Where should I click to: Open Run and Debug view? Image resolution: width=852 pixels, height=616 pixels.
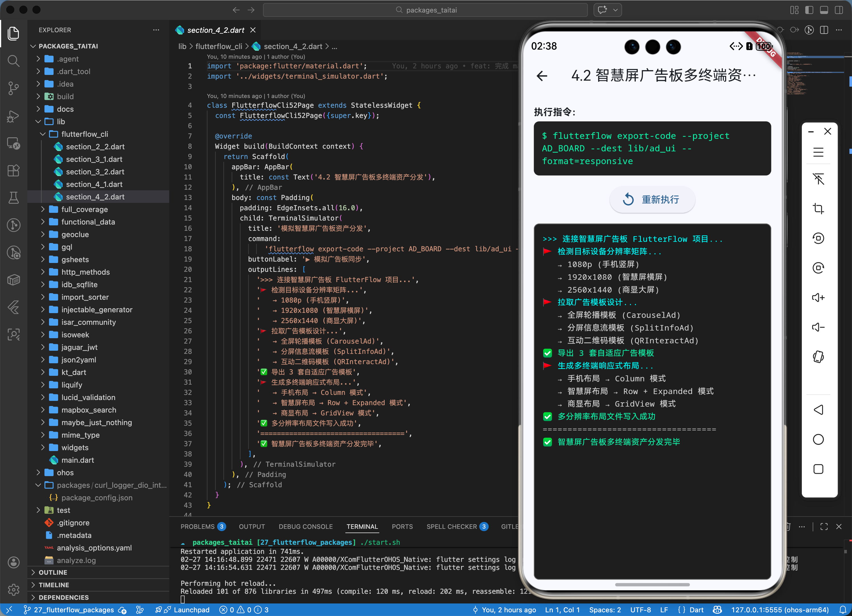13,116
